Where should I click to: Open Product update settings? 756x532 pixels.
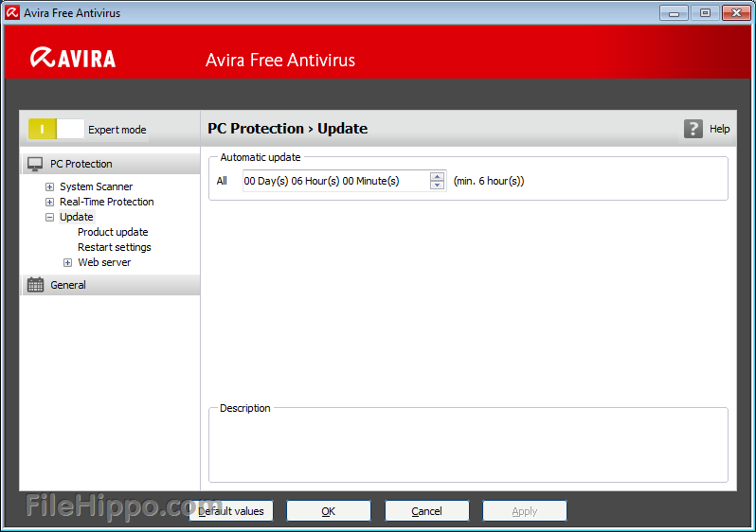click(113, 232)
